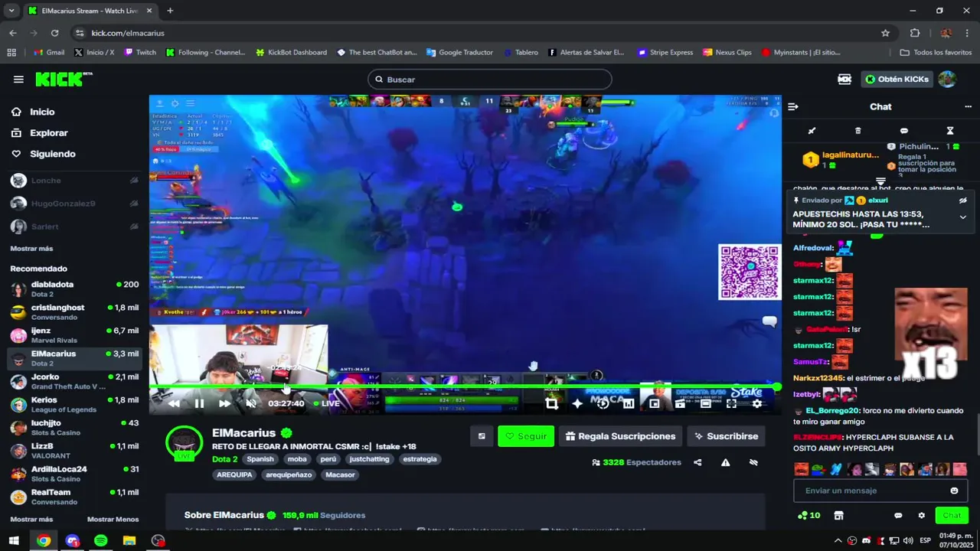Open the chat shop icon

[838, 515]
